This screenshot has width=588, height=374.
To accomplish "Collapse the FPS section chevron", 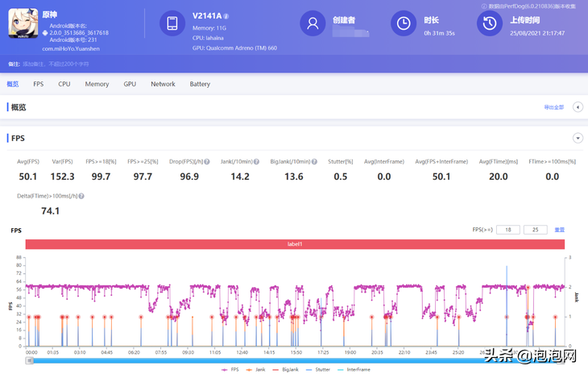I will click(578, 138).
